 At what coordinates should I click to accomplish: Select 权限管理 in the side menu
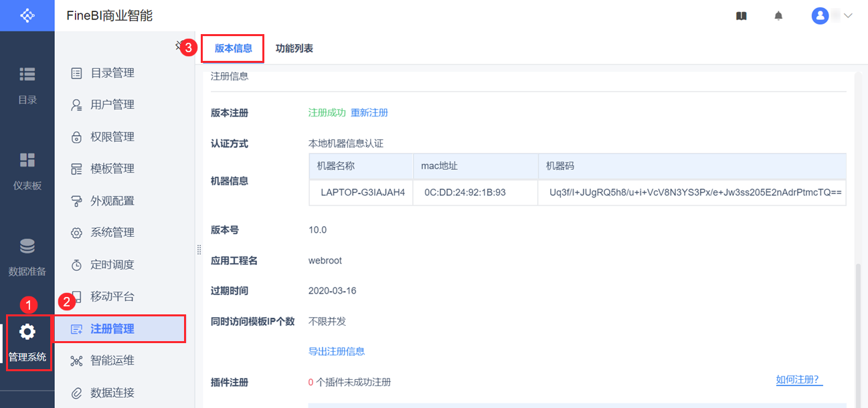tap(112, 136)
